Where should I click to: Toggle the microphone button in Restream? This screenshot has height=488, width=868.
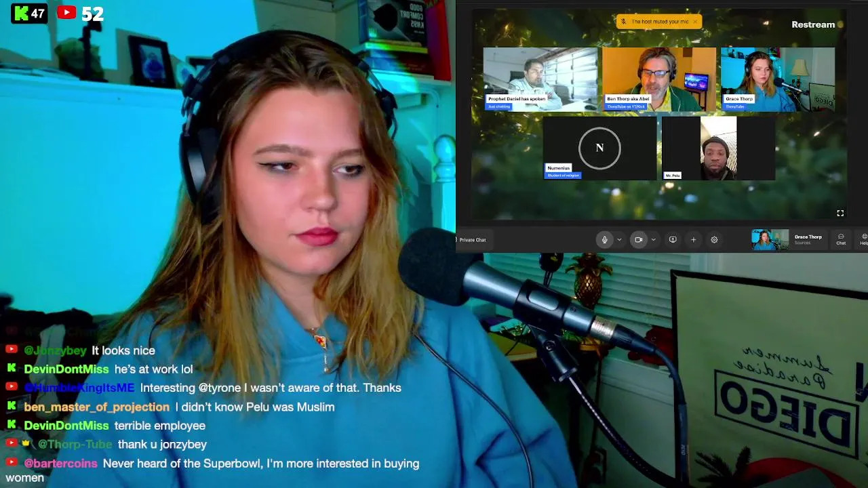pyautogui.click(x=605, y=239)
